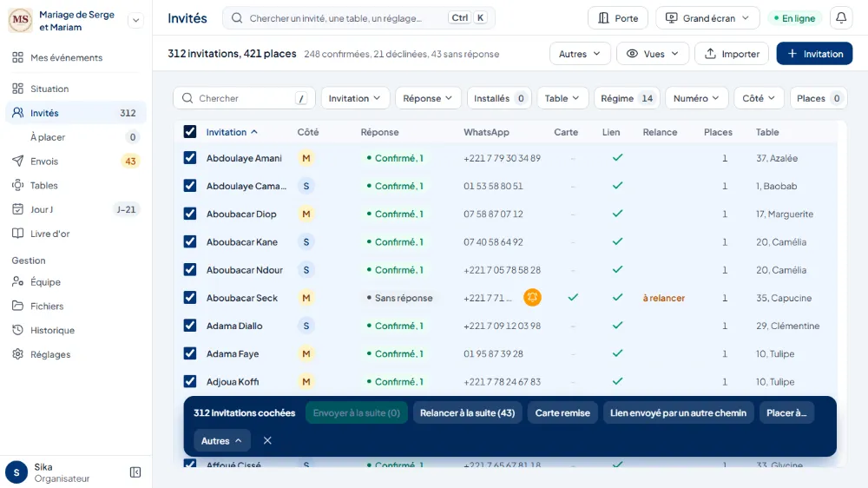Click the En ligne status badge
Image resolution: width=868 pixels, height=488 pixels.
pos(794,18)
